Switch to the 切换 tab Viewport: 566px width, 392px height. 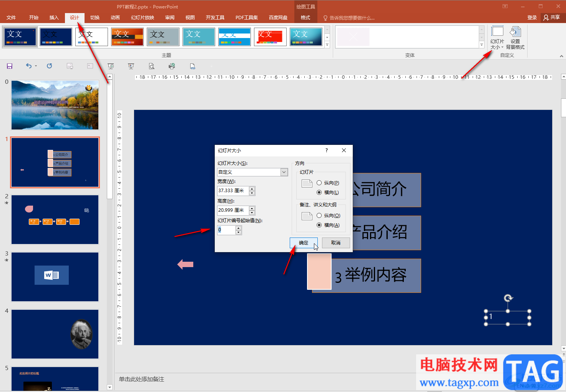[x=95, y=18]
